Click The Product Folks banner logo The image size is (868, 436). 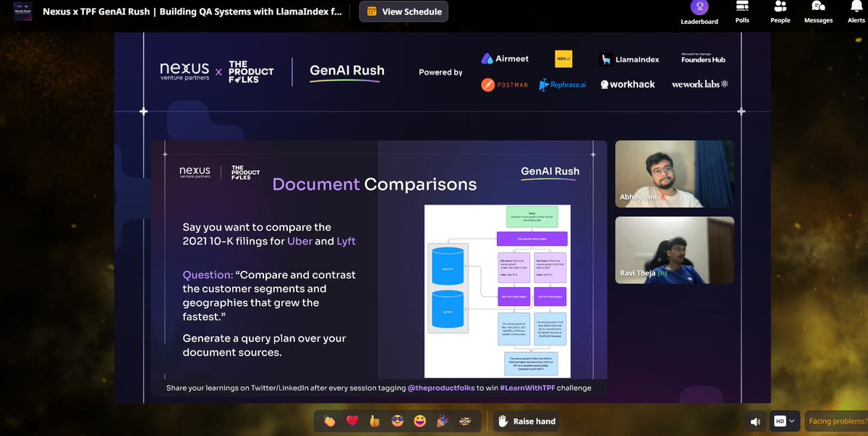click(x=251, y=72)
